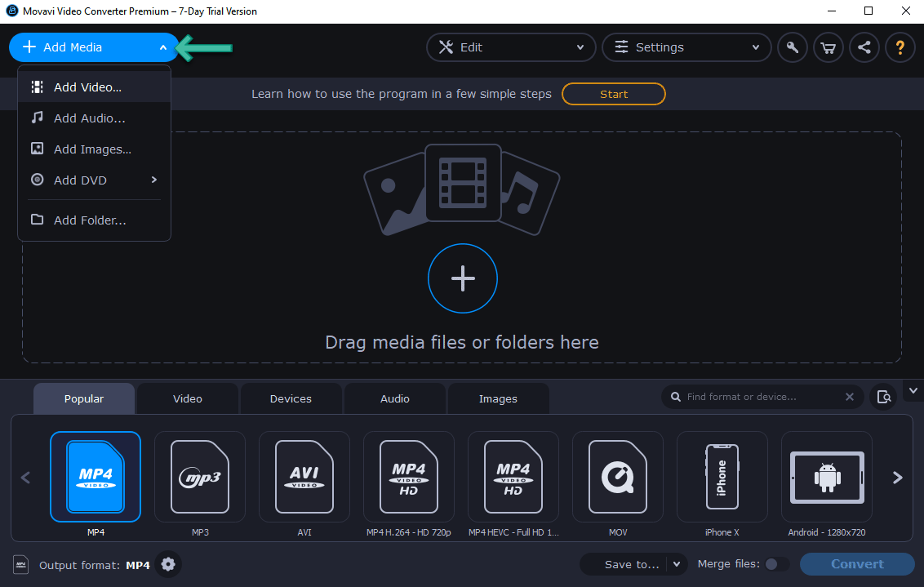This screenshot has width=924, height=587.
Task: Open output format settings gear
Action: pyautogui.click(x=168, y=565)
